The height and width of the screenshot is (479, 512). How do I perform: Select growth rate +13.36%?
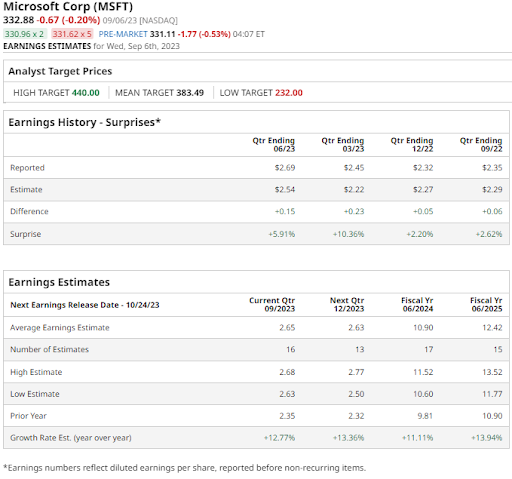tap(348, 438)
